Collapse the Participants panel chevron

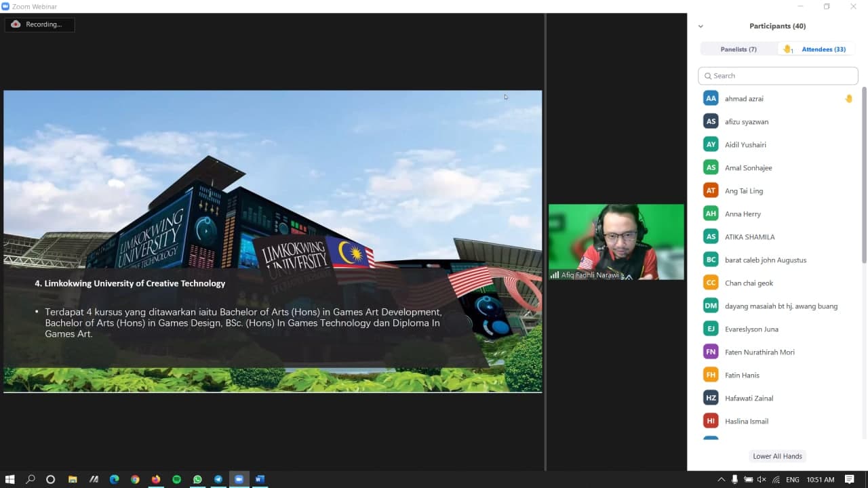(701, 26)
